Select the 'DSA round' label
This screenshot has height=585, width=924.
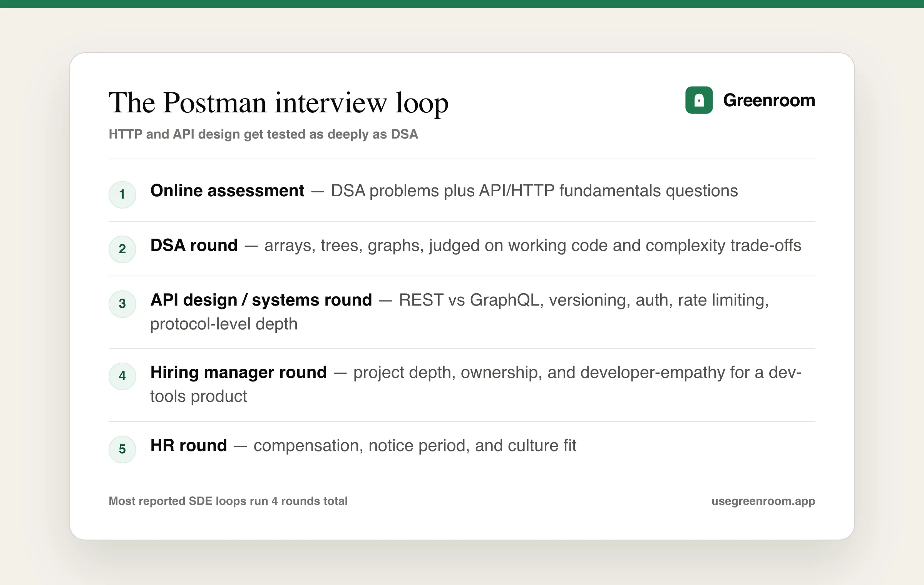194,246
